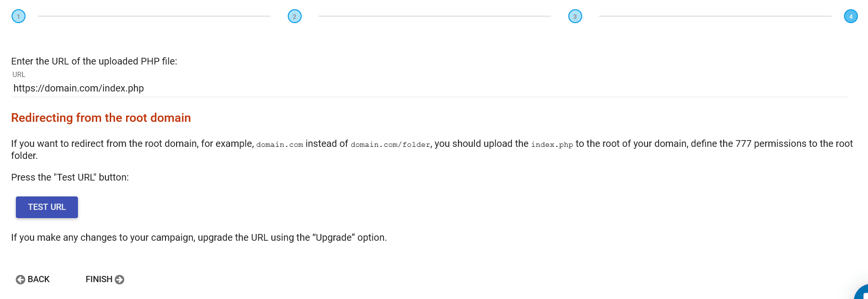Screen dimensions: 868x299
Task: Click the TEST URL button
Action: coord(47,207)
